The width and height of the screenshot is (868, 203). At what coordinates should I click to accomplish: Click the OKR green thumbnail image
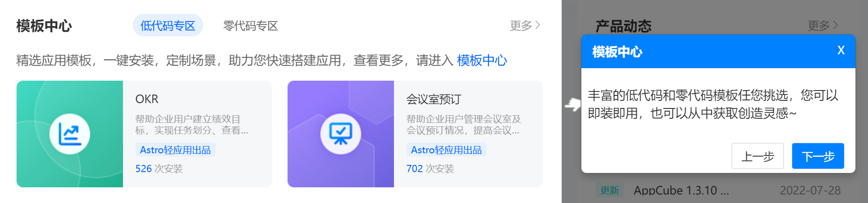[x=70, y=134]
